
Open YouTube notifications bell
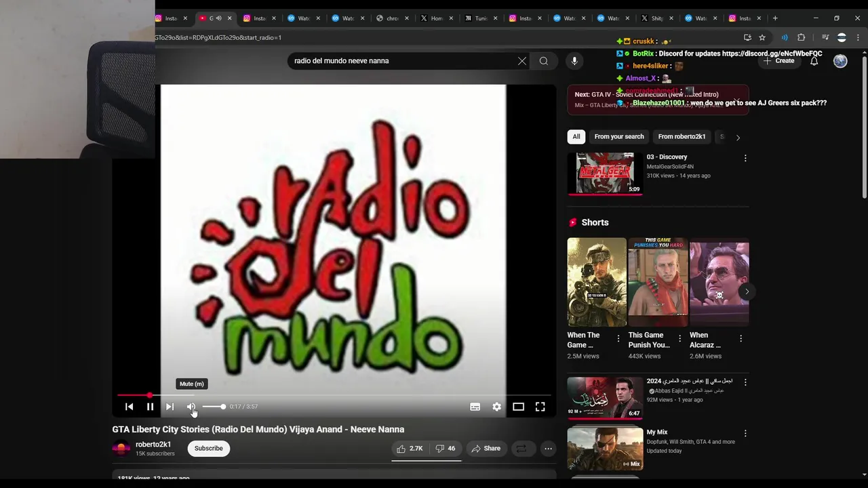click(x=814, y=61)
